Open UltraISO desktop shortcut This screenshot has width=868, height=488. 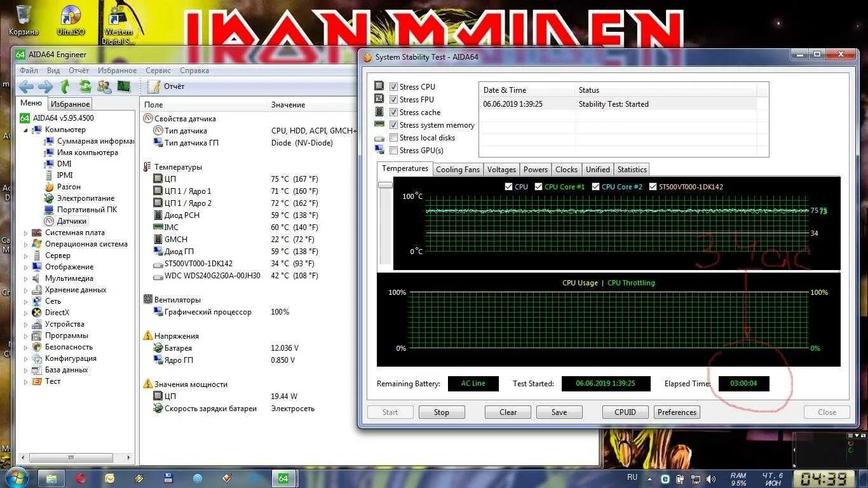[x=71, y=20]
